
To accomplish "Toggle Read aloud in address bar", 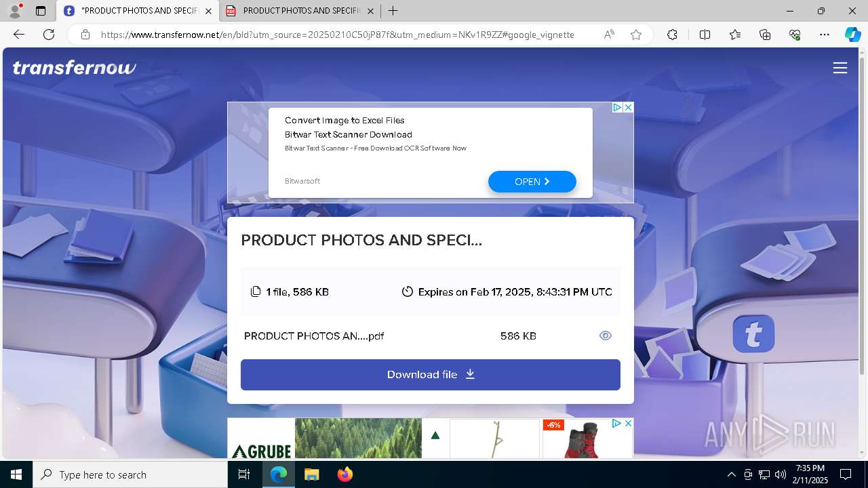I will point(609,35).
